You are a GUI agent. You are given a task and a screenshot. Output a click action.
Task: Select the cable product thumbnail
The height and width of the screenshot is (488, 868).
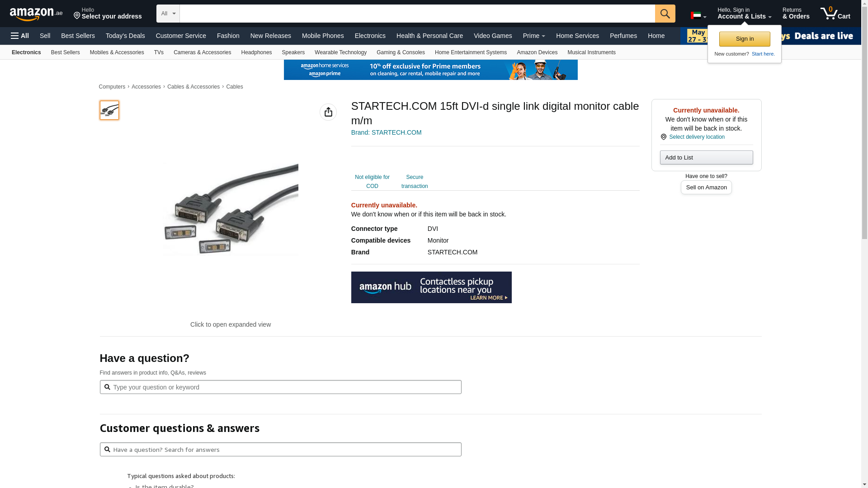point(109,110)
